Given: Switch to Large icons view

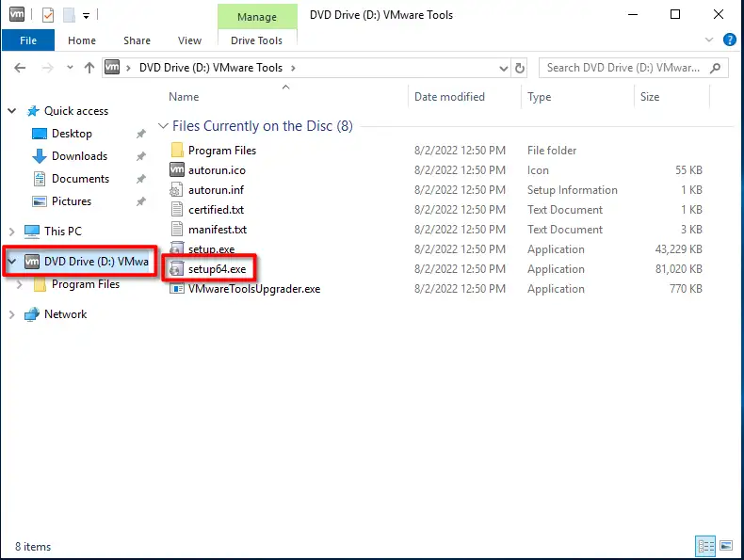Looking at the screenshot, I should pos(726,546).
